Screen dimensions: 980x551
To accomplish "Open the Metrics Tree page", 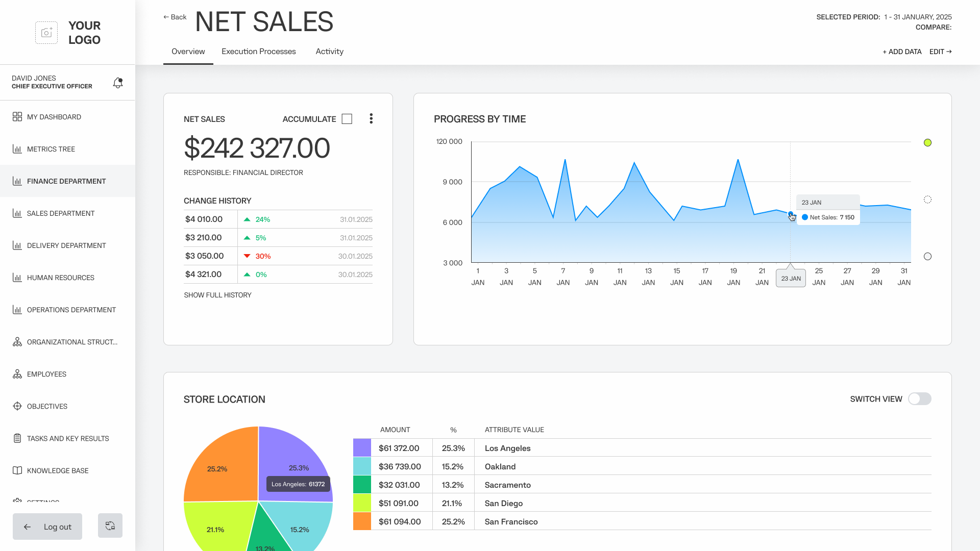I will tap(51, 149).
